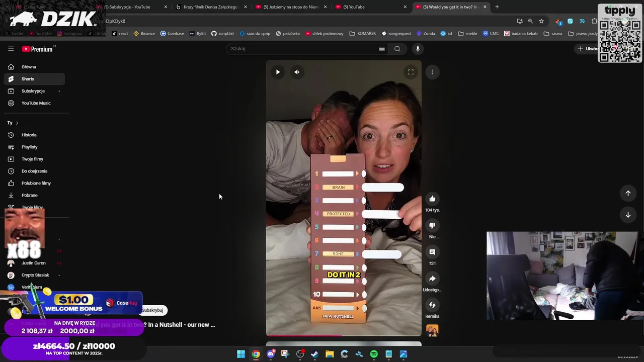
Task: Close the Subskrypcje - YouTube tab
Action: pyautogui.click(x=166, y=7)
